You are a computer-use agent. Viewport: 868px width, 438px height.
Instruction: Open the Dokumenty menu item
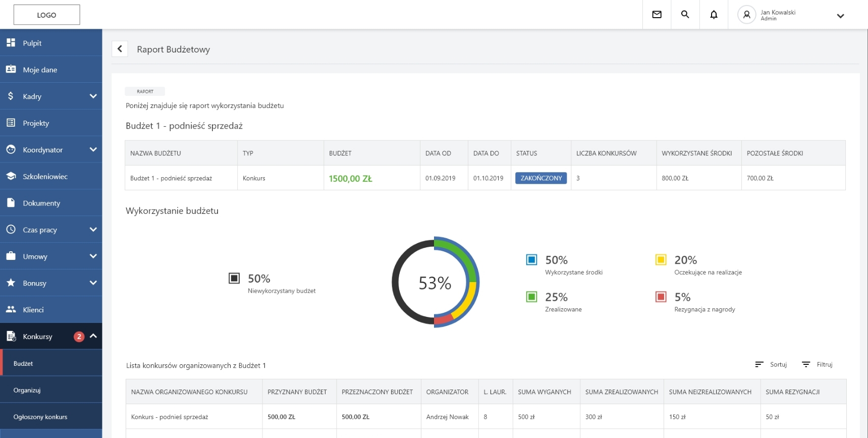pyautogui.click(x=41, y=203)
